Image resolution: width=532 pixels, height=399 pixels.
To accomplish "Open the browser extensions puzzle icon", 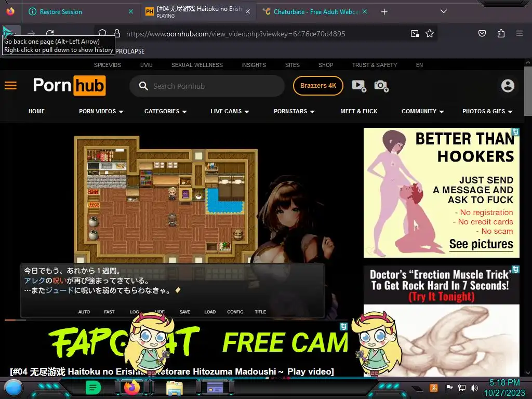I will click(x=501, y=33).
